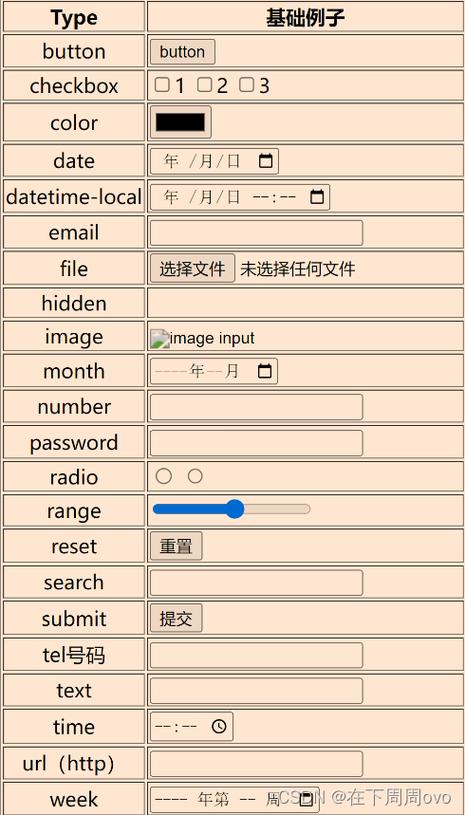This screenshot has height=815, width=465.
Task: Focus the email input field
Action: tap(256, 233)
